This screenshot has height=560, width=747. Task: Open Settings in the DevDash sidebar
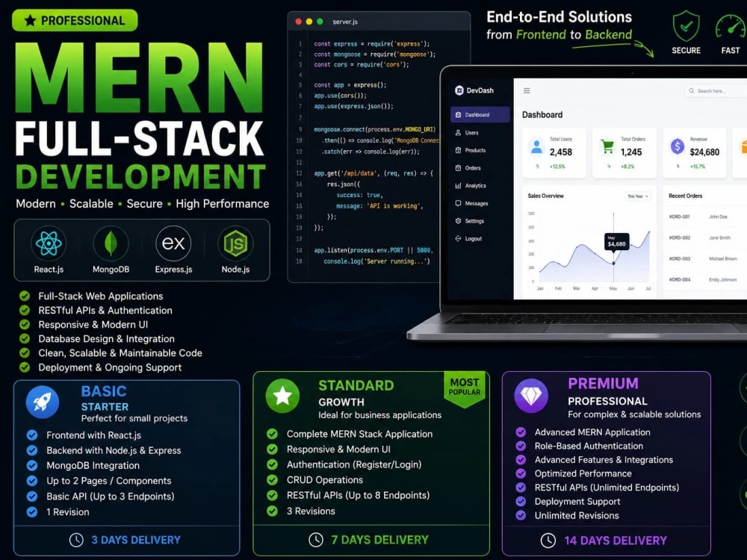click(480, 221)
